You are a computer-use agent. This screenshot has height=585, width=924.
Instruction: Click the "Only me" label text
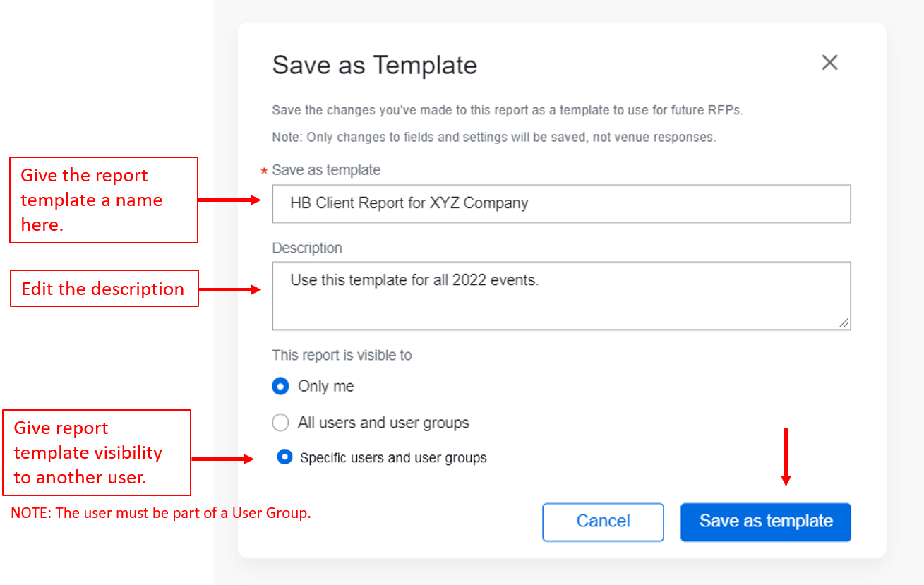[x=327, y=386]
